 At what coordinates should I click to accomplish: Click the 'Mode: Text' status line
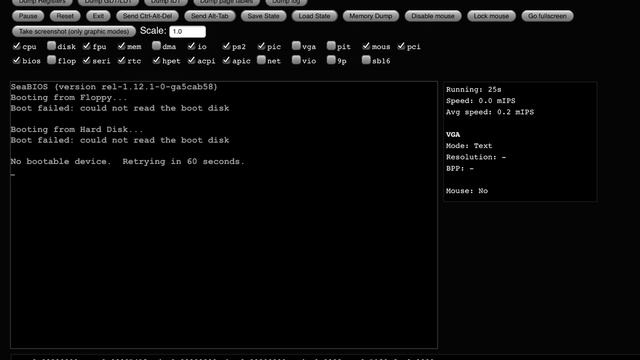coord(469,146)
